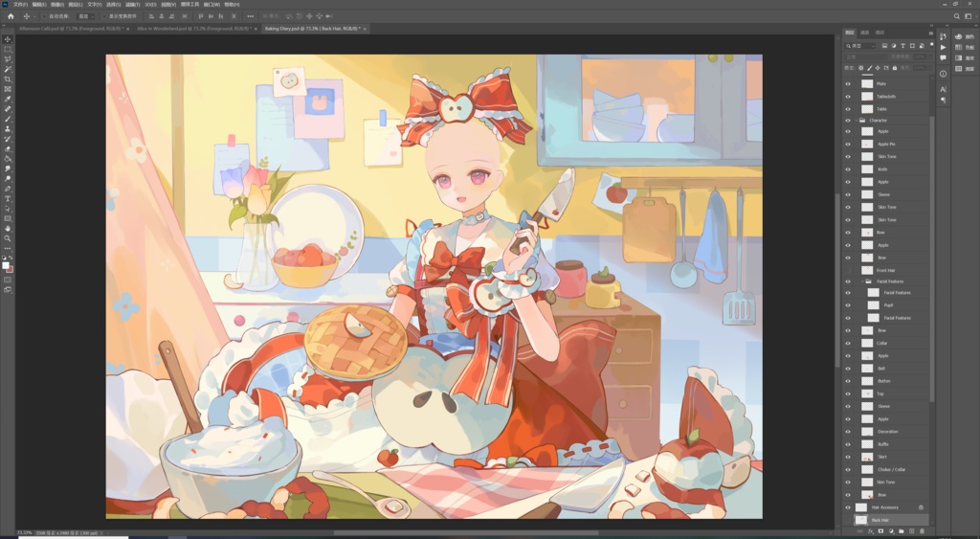Image resolution: width=980 pixels, height=539 pixels.
Task: Filter layers by type layer (T icon)
Action: click(x=903, y=46)
